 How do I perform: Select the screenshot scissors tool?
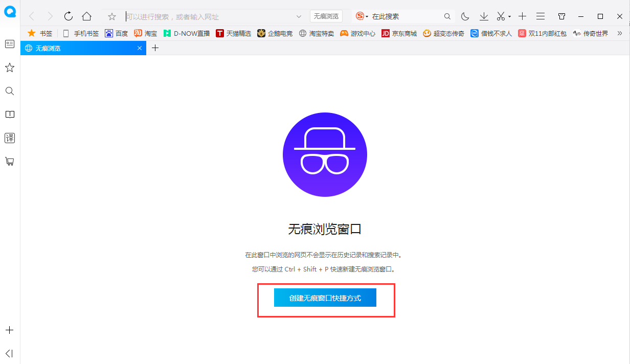point(500,16)
